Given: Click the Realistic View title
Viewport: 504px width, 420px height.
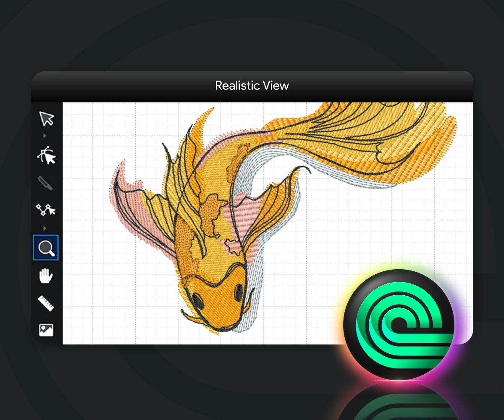Looking at the screenshot, I should 252,86.
